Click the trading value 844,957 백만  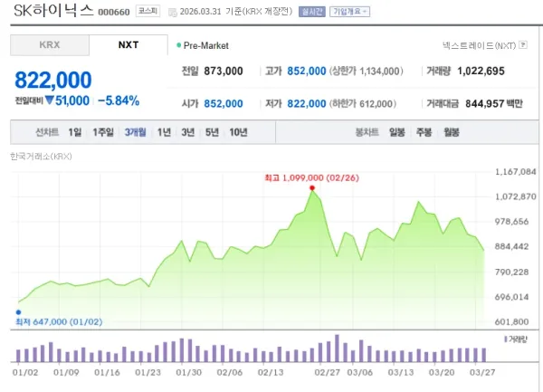[x=494, y=103]
